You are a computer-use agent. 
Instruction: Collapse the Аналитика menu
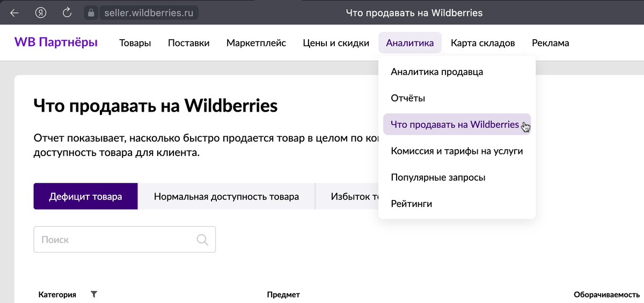click(410, 43)
